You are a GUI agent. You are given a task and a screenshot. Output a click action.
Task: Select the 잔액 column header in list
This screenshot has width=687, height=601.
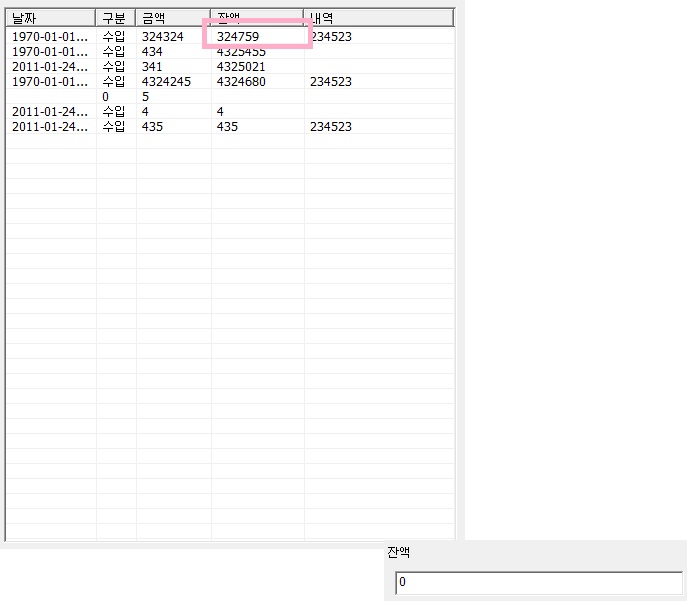(257, 18)
